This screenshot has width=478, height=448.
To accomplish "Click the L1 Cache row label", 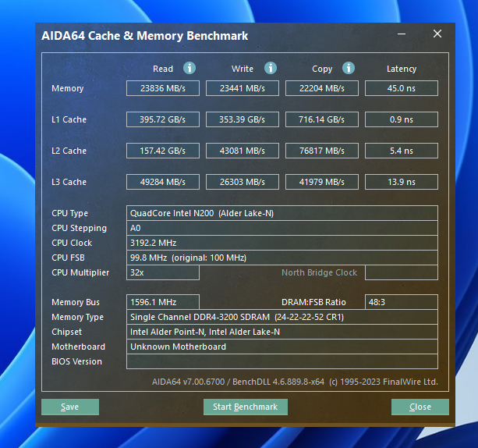I will (x=69, y=119).
